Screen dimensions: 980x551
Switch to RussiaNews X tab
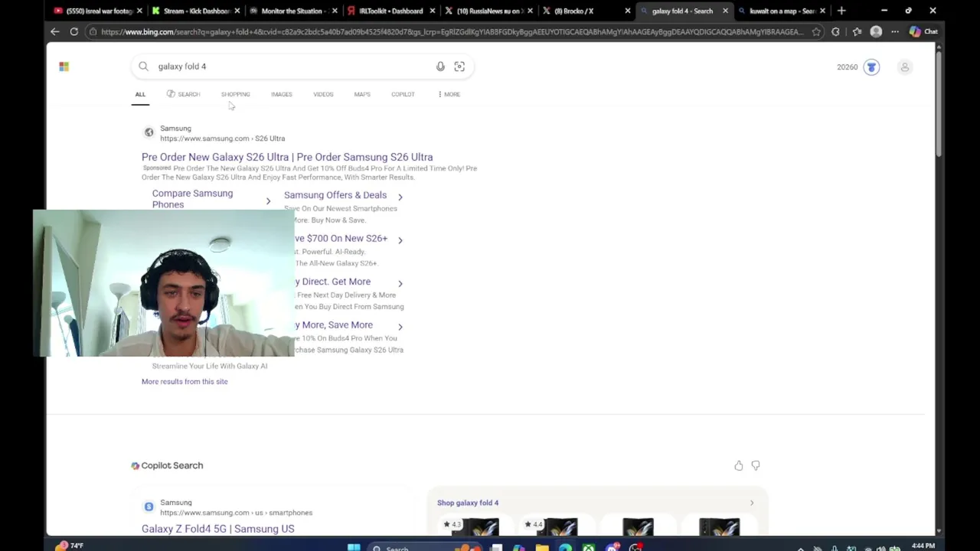click(x=488, y=11)
